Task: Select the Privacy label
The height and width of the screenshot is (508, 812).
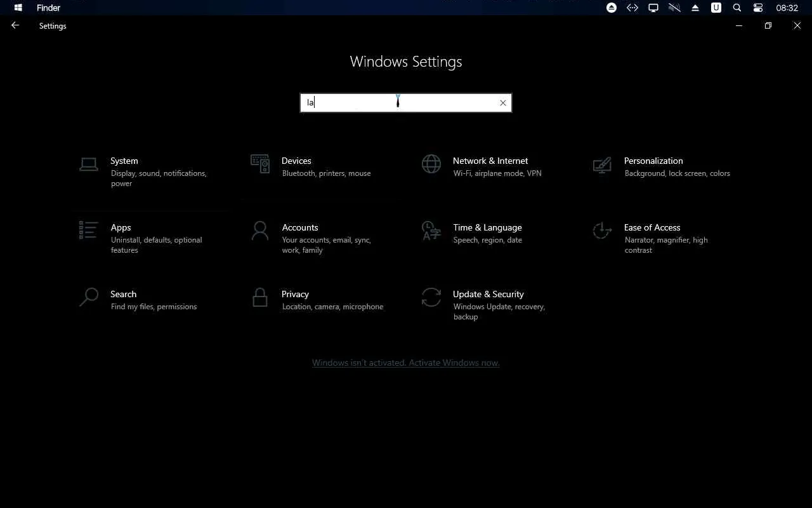Action: (x=296, y=294)
